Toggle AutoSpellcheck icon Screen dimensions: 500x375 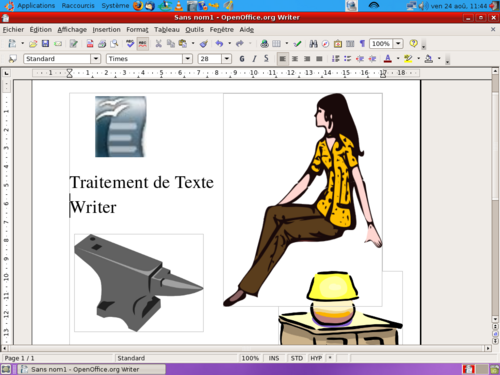[x=143, y=44]
